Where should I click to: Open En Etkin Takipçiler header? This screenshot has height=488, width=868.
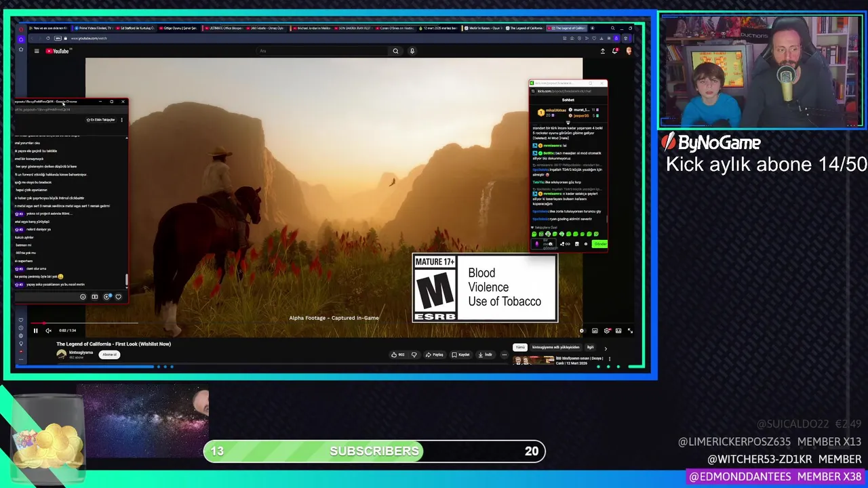(x=101, y=120)
